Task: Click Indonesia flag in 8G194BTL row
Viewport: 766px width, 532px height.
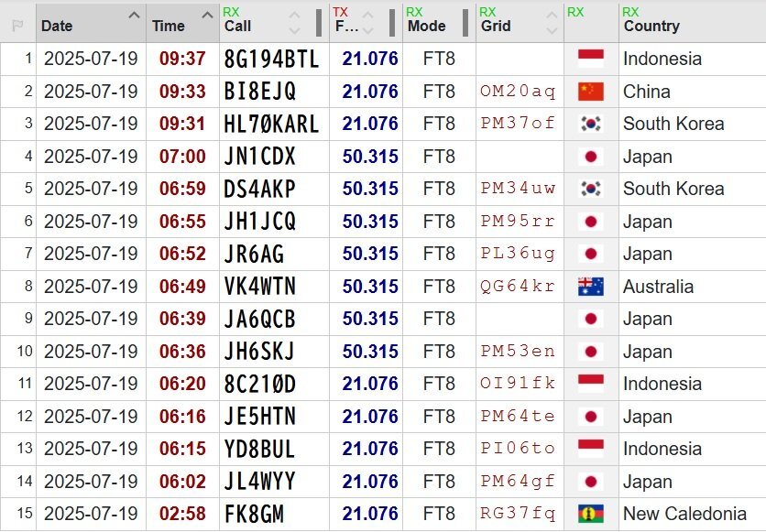Action: (591, 59)
